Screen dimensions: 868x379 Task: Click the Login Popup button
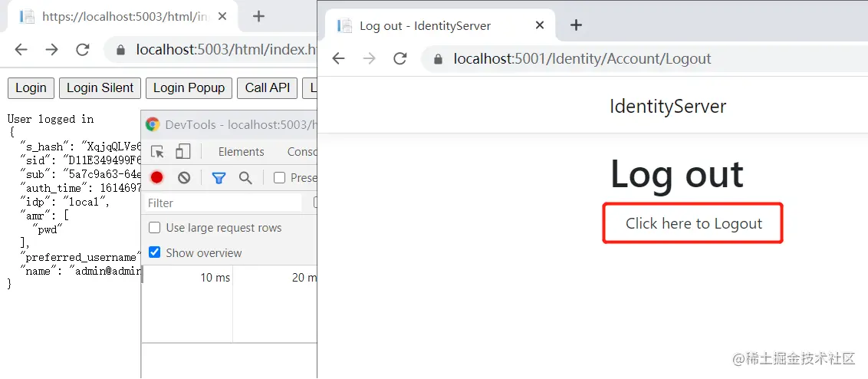pos(189,88)
